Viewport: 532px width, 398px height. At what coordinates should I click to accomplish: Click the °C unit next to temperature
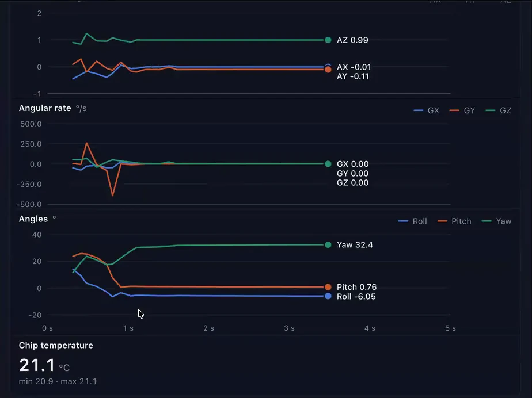64,368
